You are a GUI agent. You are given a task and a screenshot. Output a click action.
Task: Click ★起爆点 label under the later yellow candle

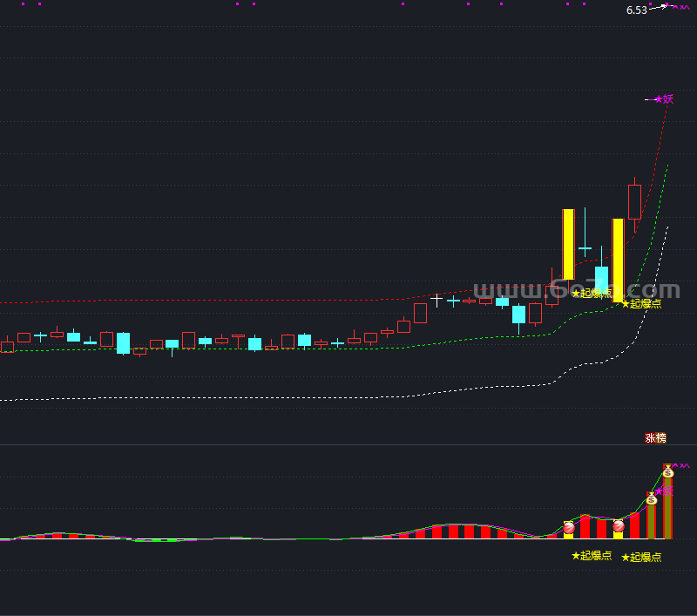click(641, 304)
